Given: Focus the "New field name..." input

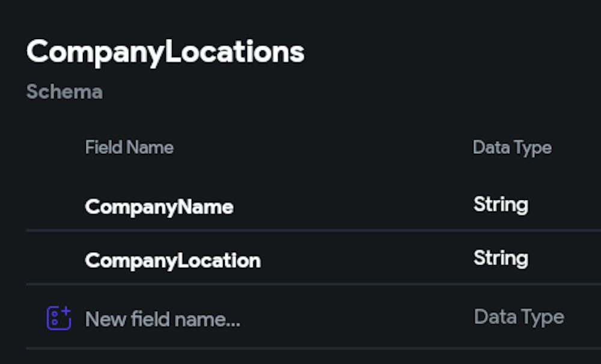Looking at the screenshot, I should click(163, 320).
